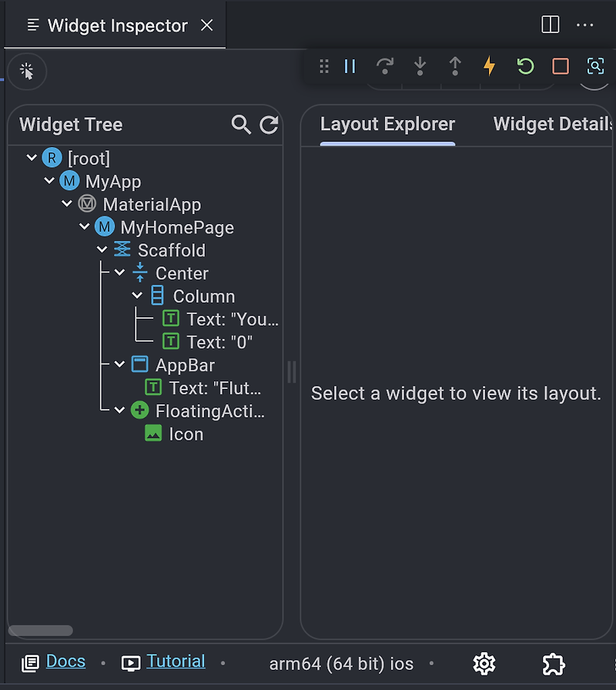Click the Step Out arrow icon
The width and height of the screenshot is (616, 690).
(455, 66)
